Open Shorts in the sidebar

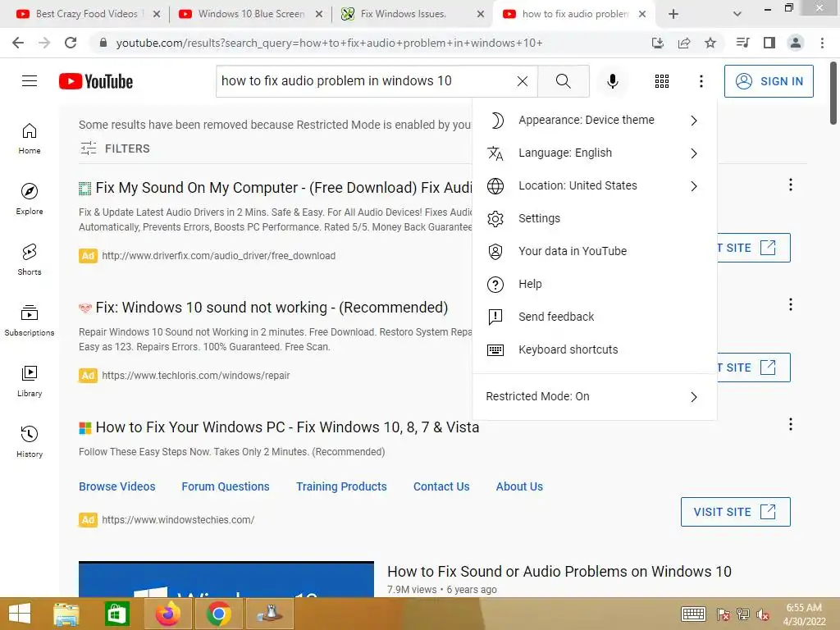tap(30, 259)
